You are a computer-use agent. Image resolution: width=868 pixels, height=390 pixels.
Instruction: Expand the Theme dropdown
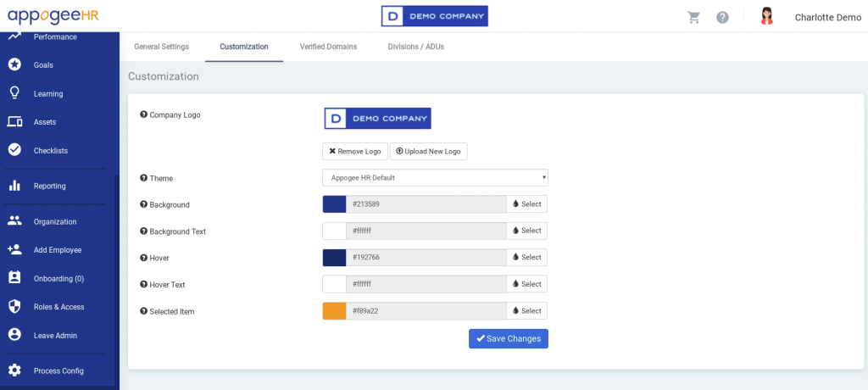point(435,178)
